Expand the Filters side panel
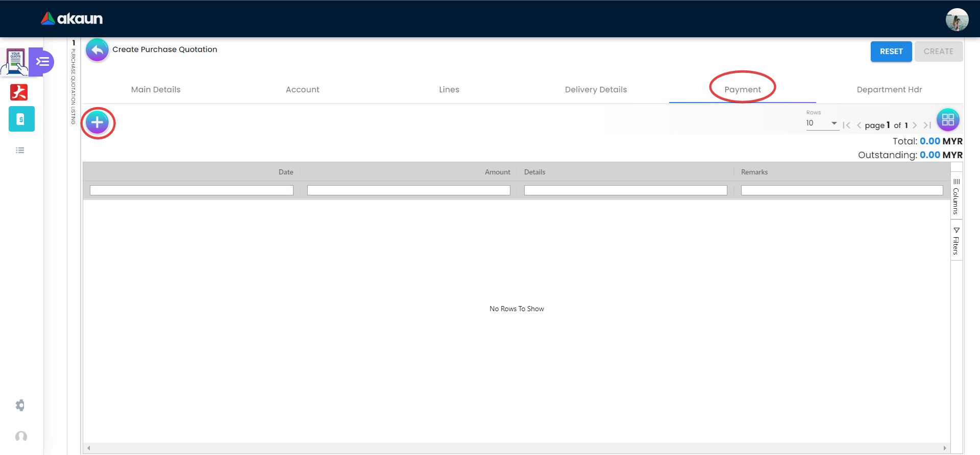Image resolution: width=980 pixels, height=455 pixels. click(957, 241)
